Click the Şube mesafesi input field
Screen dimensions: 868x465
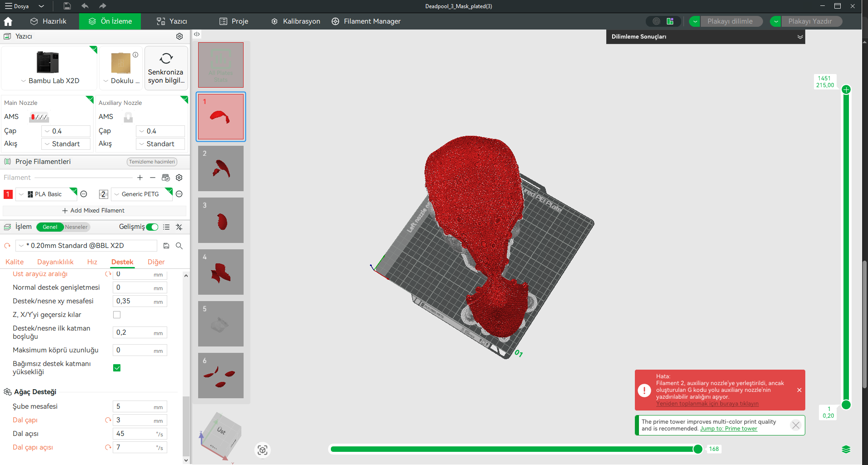(140, 406)
